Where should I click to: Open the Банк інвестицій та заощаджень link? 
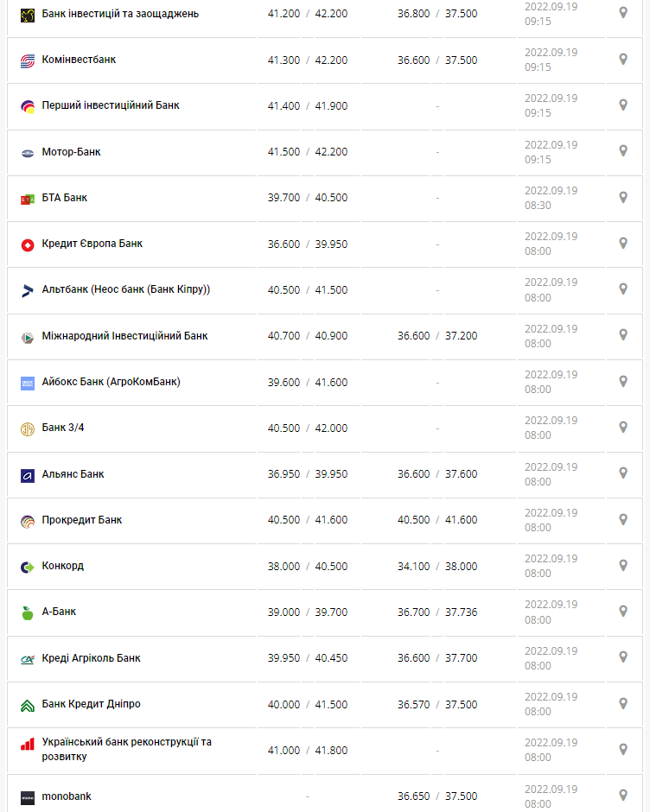120,14
